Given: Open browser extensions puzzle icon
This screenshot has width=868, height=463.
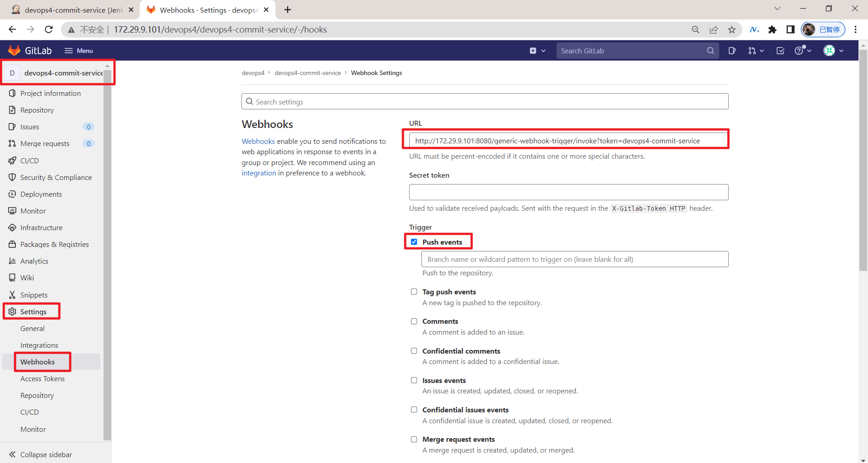Looking at the screenshot, I should (x=772, y=29).
